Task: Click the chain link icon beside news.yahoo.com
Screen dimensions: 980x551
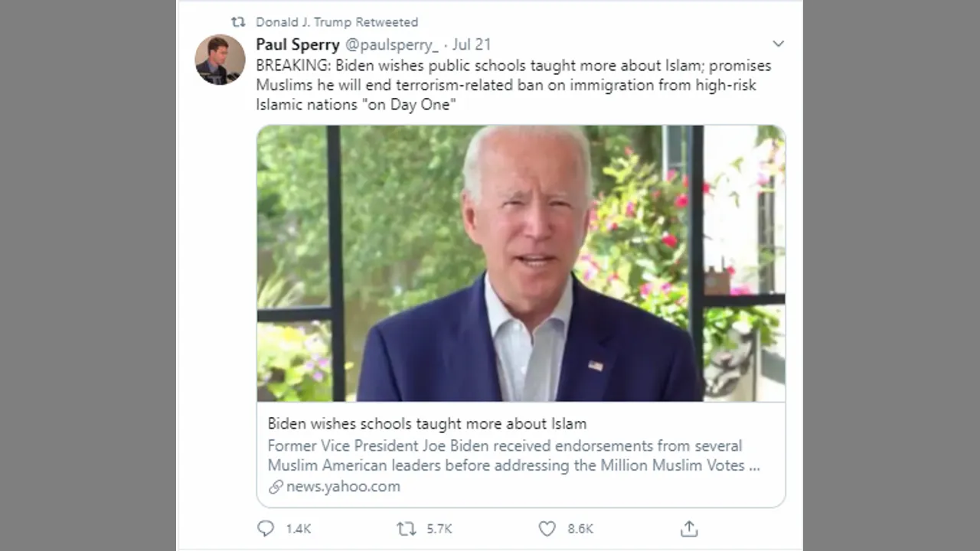Action: pyautogui.click(x=276, y=487)
